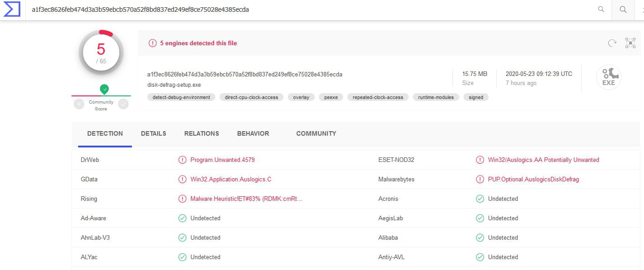Click the 'Community Score' label
Viewport: 644px width, 270px height.
click(x=101, y=105)
